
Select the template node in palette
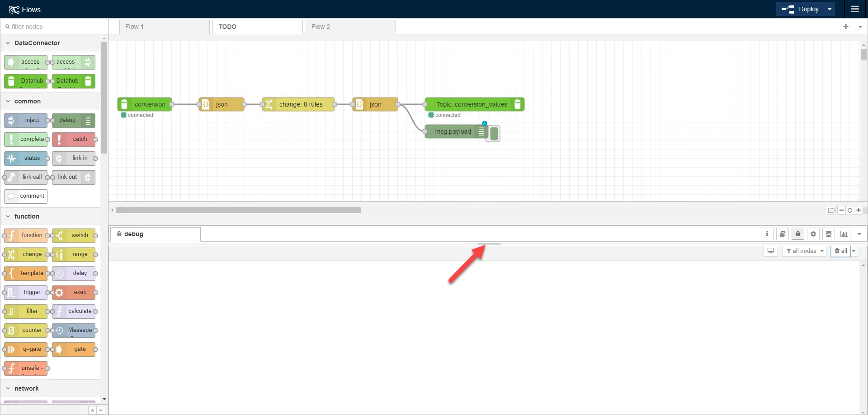(x=26, y=273)
